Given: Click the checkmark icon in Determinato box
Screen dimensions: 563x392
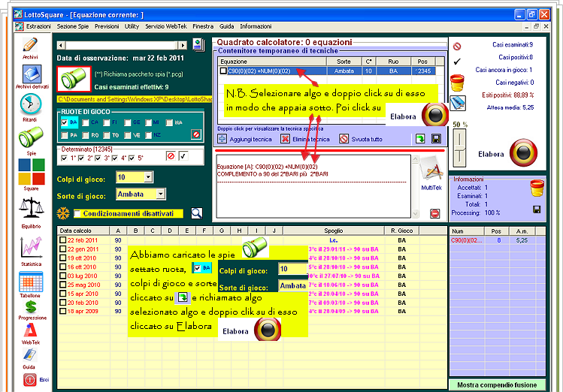Looking at the screenshot, I should (x=183, y=156).
